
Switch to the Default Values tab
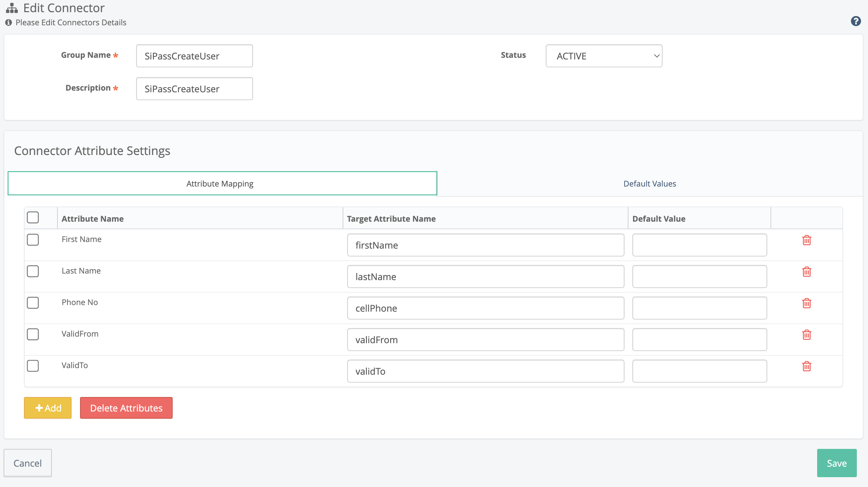[x=649, y=184]
